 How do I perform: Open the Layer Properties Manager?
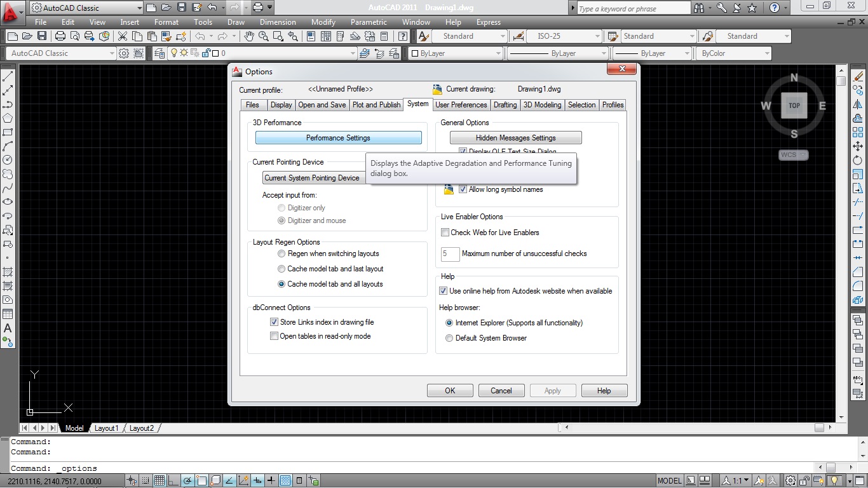tap(160, 53)
